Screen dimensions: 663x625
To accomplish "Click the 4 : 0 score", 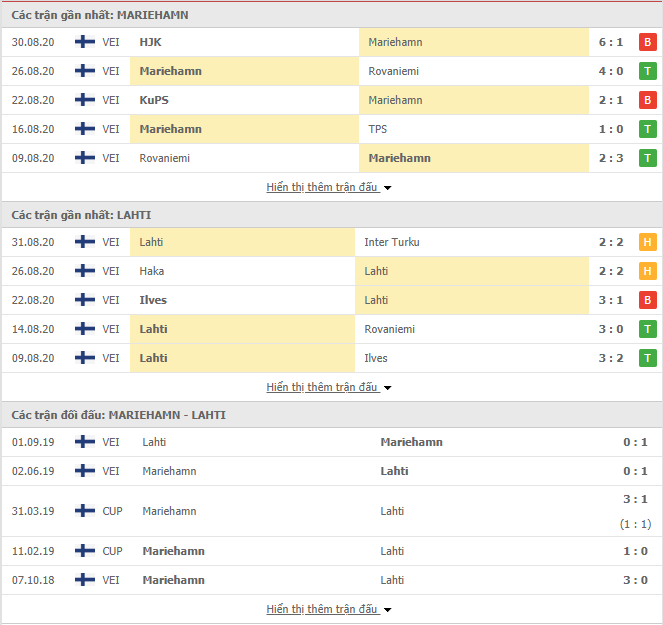I will [611, 71].
